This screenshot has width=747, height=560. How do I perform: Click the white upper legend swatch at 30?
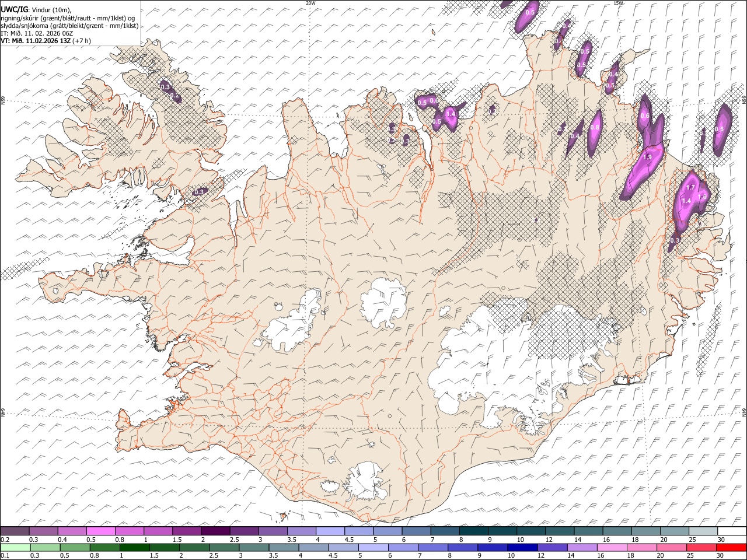731,531
